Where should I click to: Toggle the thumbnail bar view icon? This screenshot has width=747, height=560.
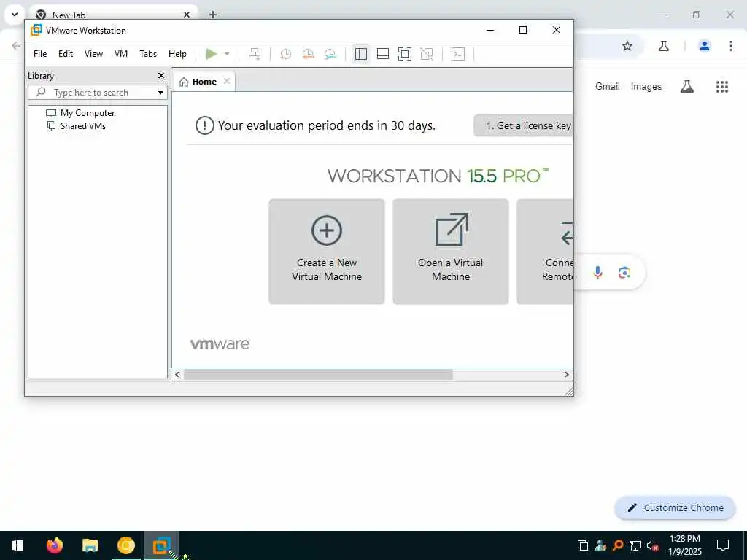click(382, 54)
